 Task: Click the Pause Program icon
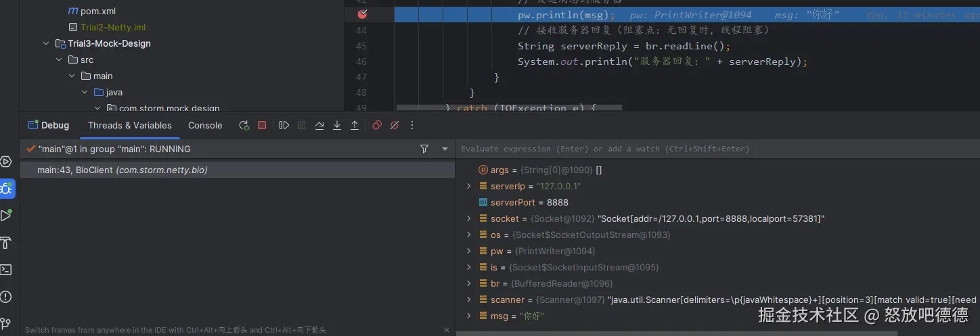pyautogui.click(x=302, y=125)
